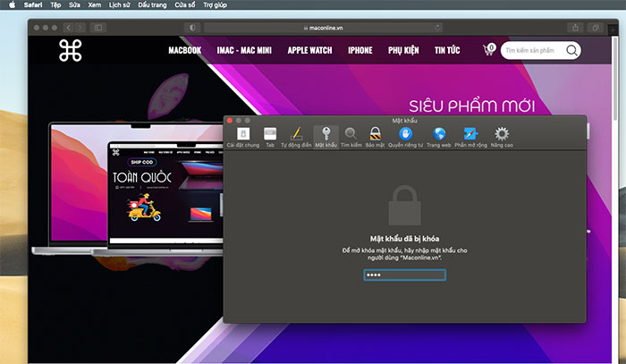Click the magnifier search button on site

(571, 50)
